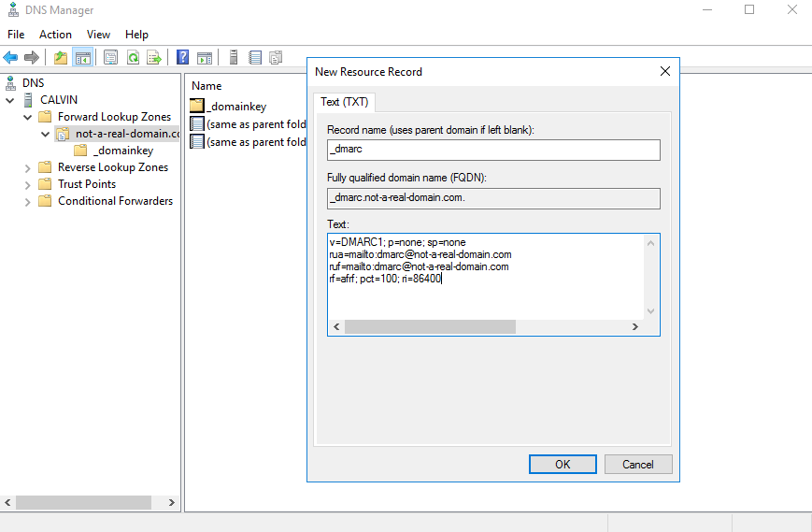This screenshot has height=532, width=812.
Task: Open the View menu
Action: point(98,35)
